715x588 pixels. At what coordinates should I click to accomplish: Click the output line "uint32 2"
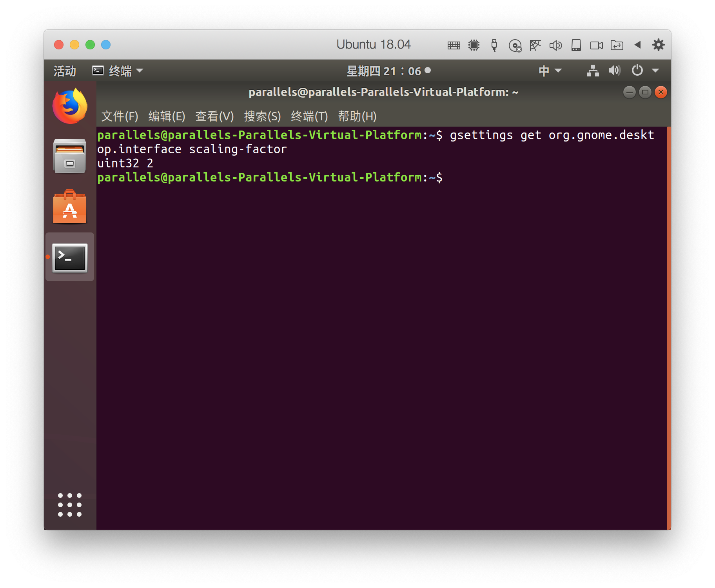pos(125,163)
